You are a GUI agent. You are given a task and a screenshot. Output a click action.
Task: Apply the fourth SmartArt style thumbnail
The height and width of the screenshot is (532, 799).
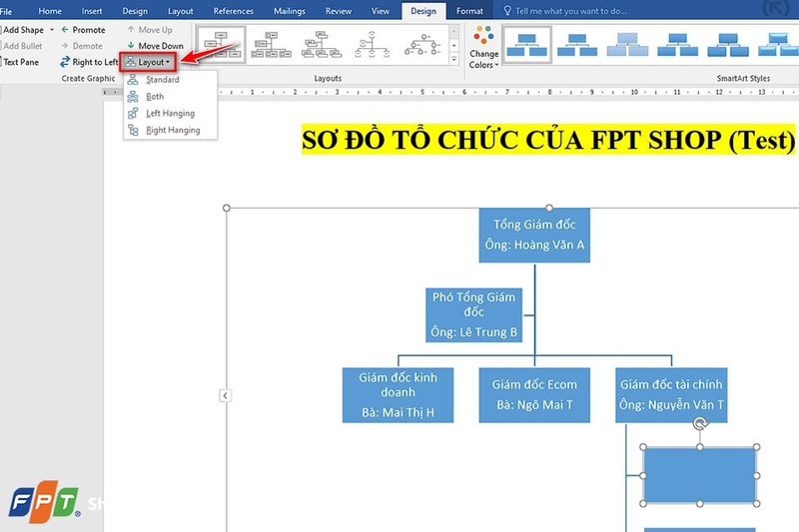pyautogui.click(x=677, y=45)
